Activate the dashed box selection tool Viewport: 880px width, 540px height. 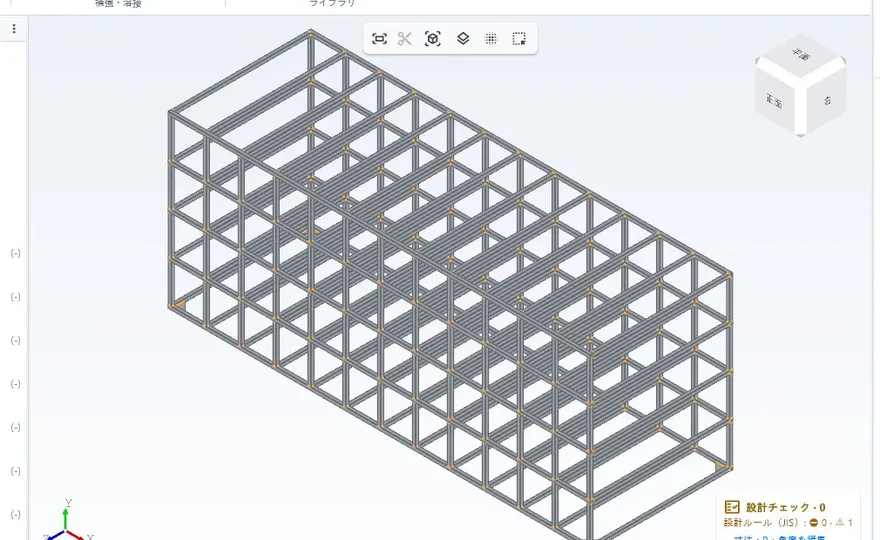(x=519, y=39)
